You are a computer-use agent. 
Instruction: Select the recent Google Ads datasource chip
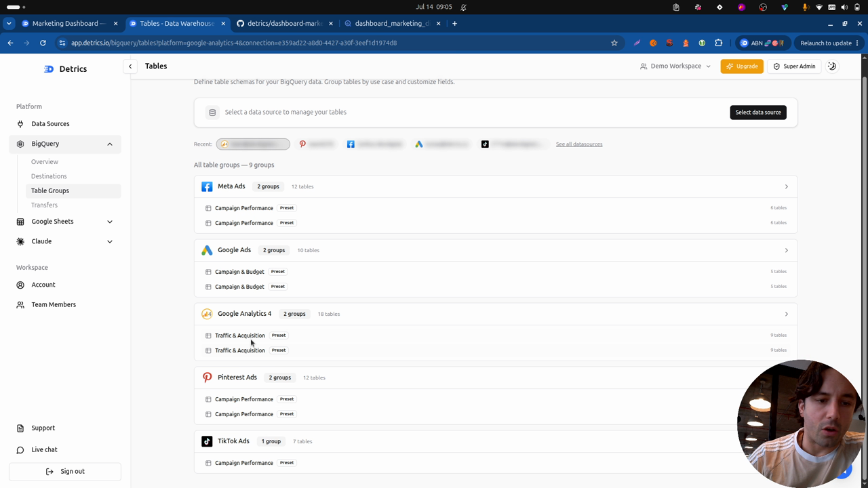click(442, 144)
